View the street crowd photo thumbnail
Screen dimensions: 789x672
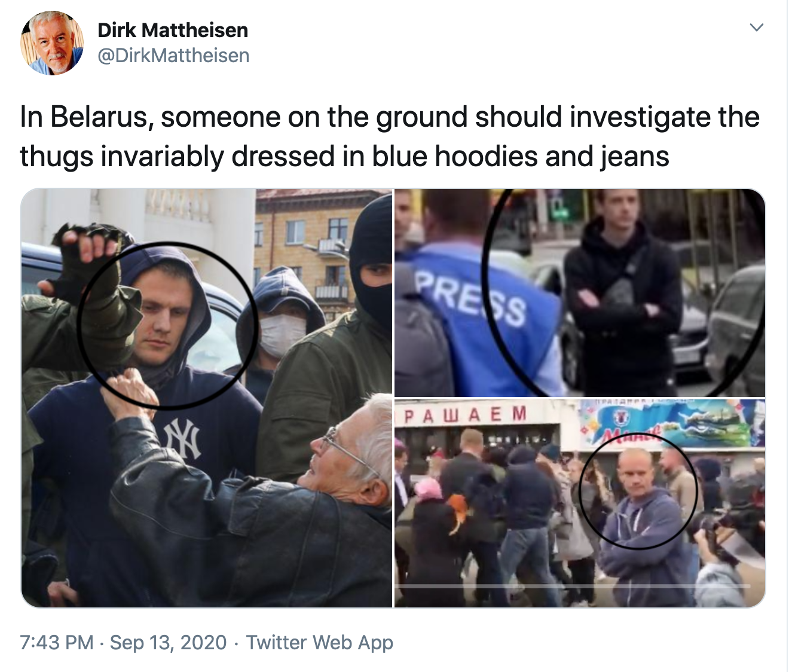pyautogui.click(x=580, y=503)
